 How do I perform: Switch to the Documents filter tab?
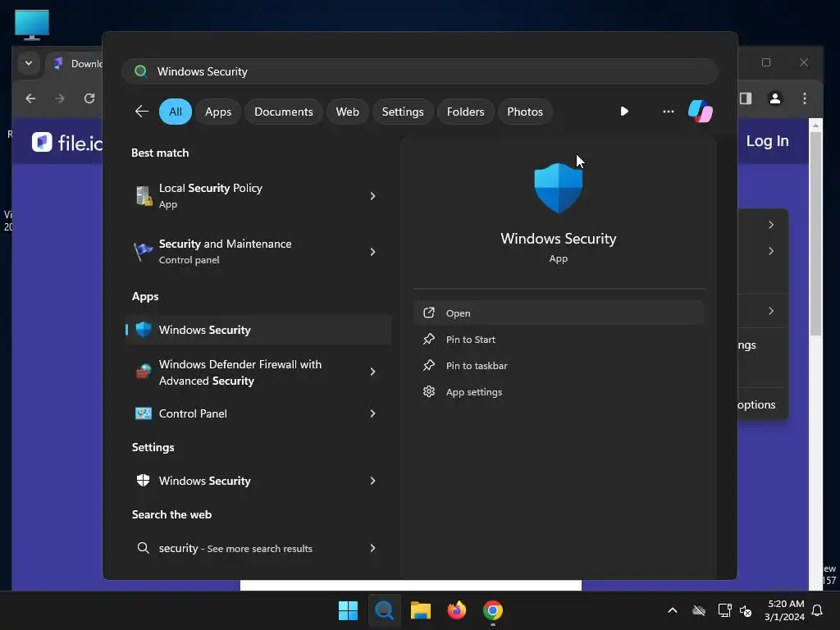click(283, 112)
